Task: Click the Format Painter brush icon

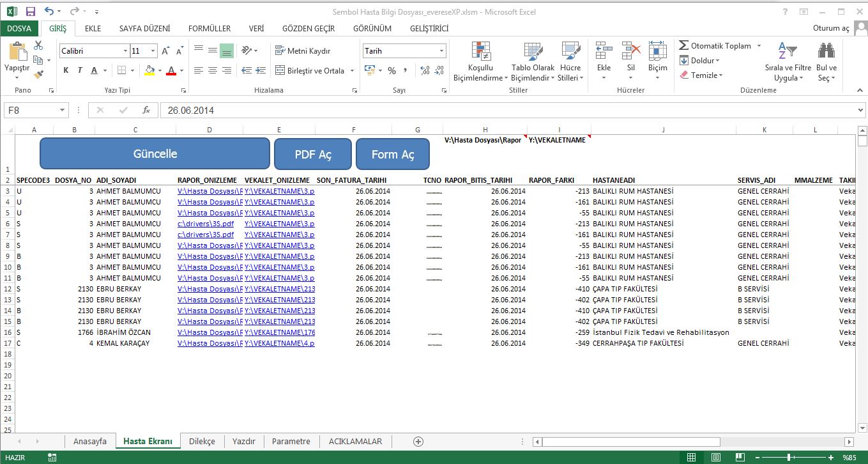Action: pyautogui.click(x=38, y=75)
